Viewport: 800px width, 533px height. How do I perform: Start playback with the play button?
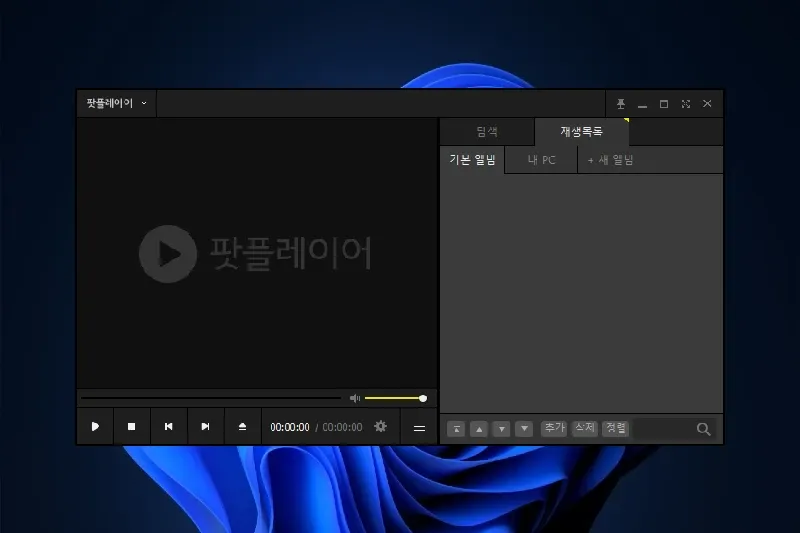coord(95,426)
